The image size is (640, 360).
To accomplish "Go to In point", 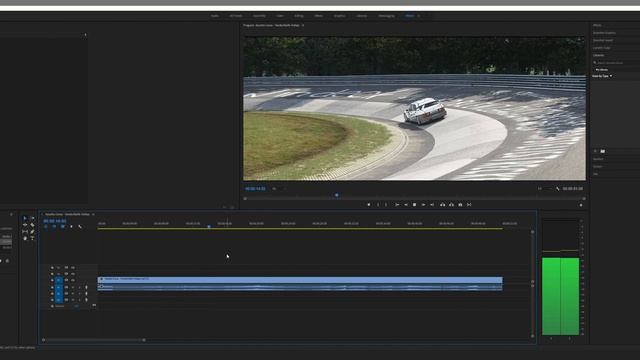I will click(397, 204).
